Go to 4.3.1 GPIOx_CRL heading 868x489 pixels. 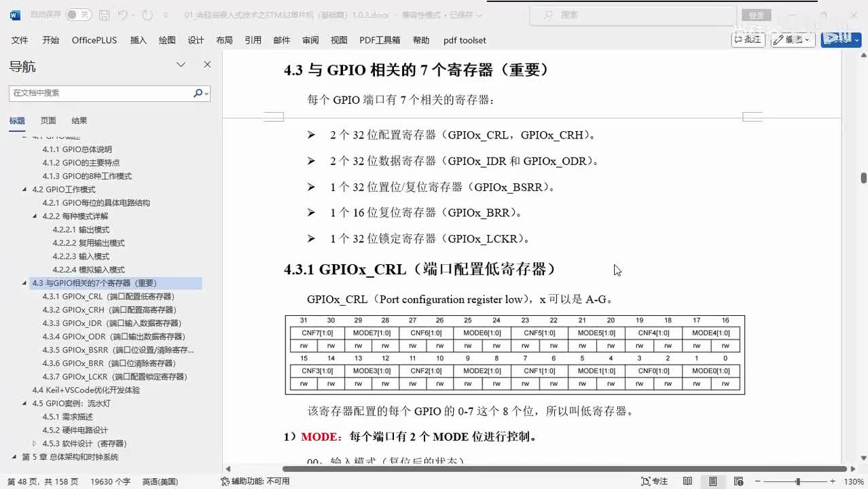click(109, 296)
